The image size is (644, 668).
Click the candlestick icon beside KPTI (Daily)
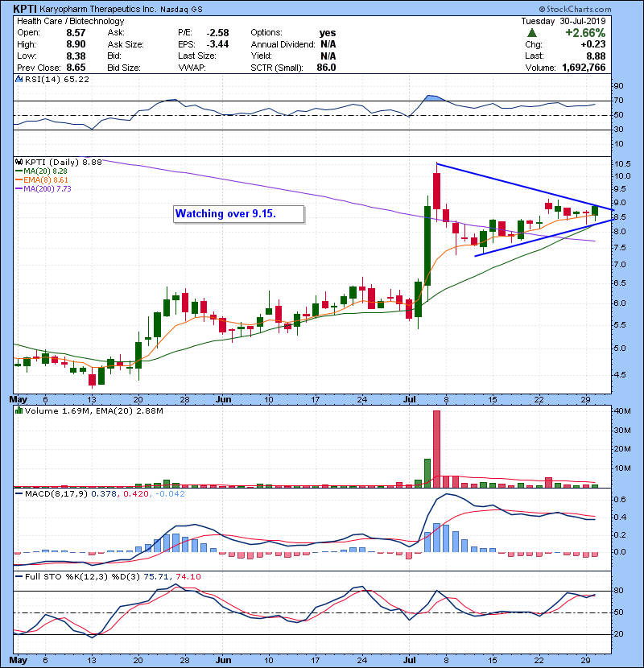(x=19, y=162)
